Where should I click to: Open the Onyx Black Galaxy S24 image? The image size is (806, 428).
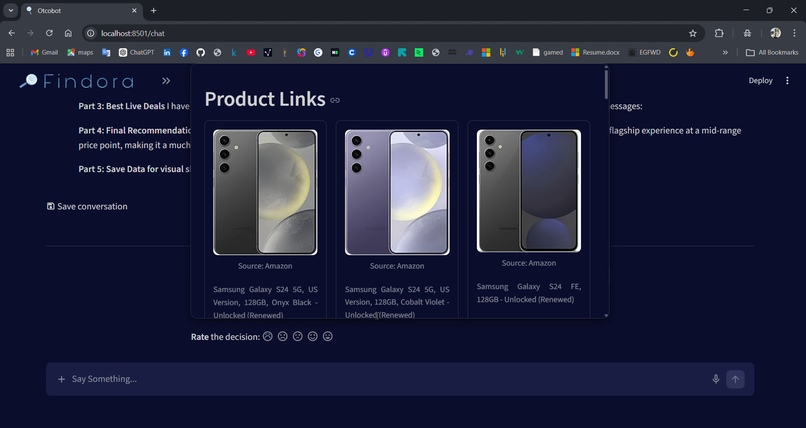pyautogui.click(x=265, y=192)
